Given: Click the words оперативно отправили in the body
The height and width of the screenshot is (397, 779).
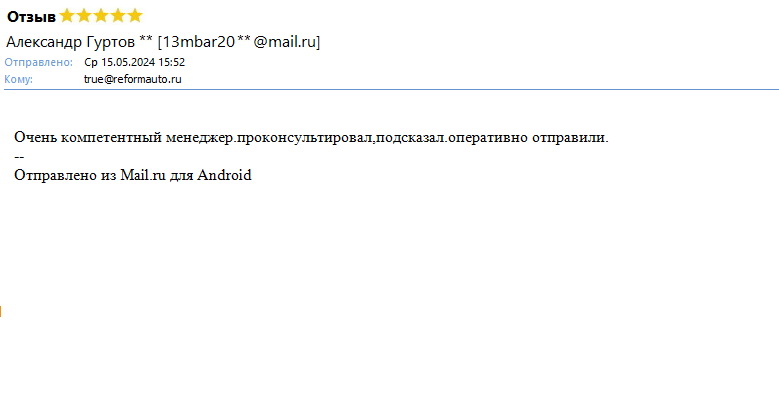Looking at the screenshot, I should [x=527, y=138].
